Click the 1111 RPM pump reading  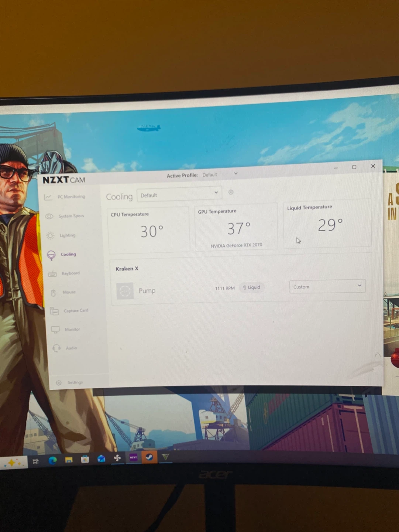[225, 288]
